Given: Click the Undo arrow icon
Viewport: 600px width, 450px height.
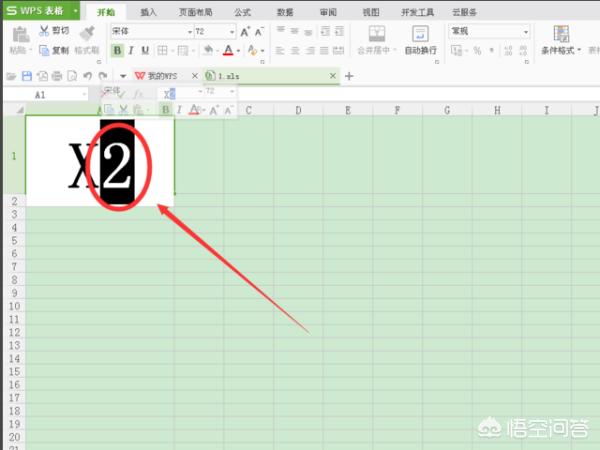Looking at the screenshot, I should [88, 76].
